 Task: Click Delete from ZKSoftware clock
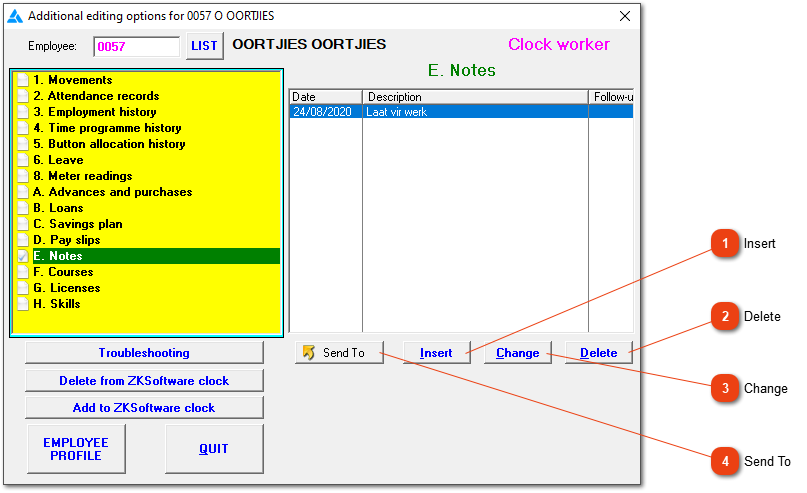[144, 381]
